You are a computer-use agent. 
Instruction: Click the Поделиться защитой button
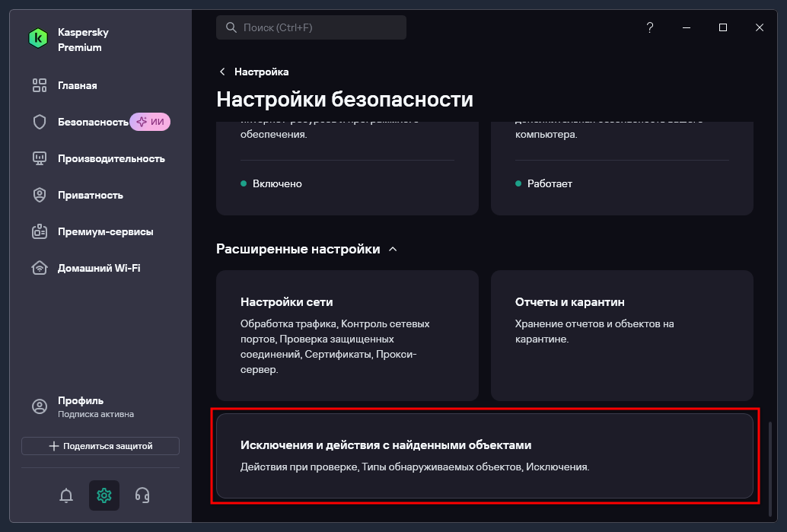pos(100,446)
